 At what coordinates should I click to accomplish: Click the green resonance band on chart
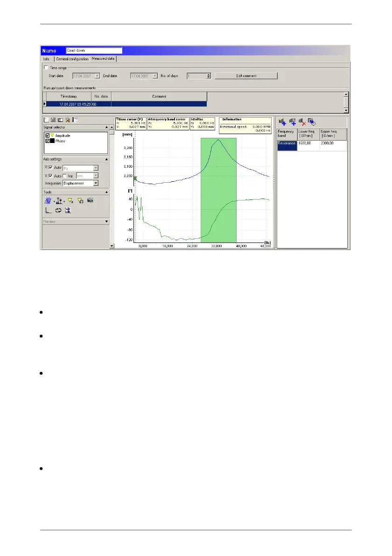[x=218, y=190]
